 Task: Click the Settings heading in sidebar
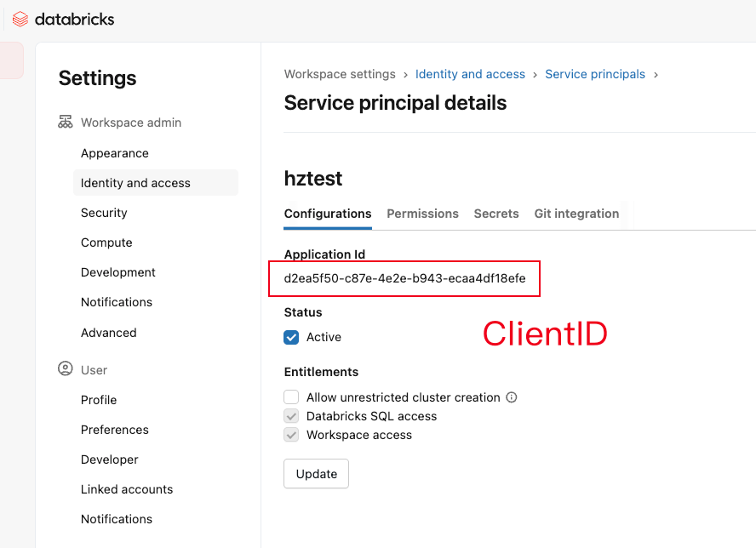(x=97, y=78)
